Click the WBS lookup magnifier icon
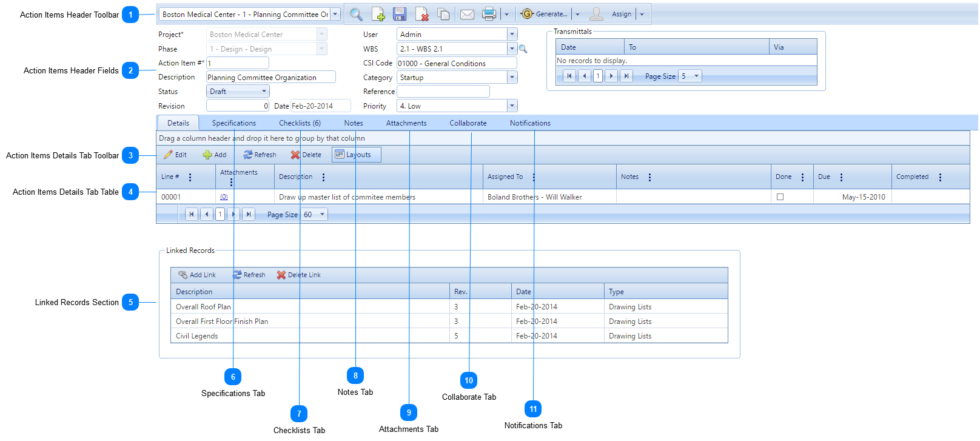 click(x=523, y=49)
